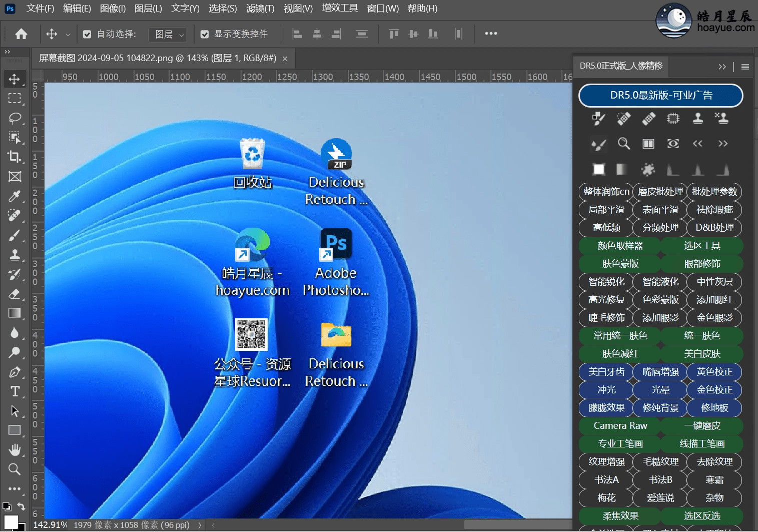The width and height of the screenshot is (758, 532).
Task: Select the Blur tool droplet icon
Action: (x=15, y=332)
